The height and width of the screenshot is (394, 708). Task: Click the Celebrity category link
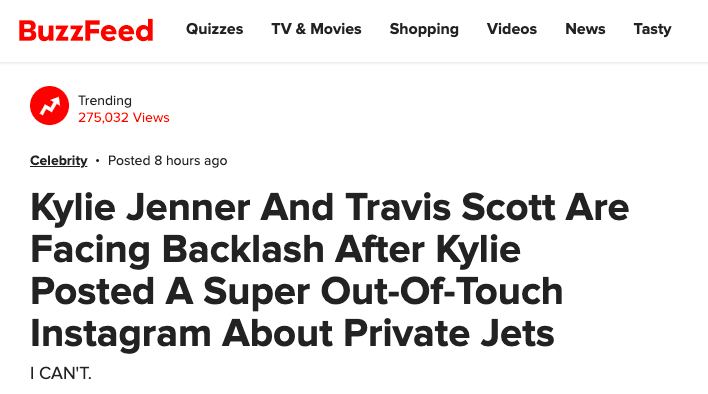tap(59, 161)
